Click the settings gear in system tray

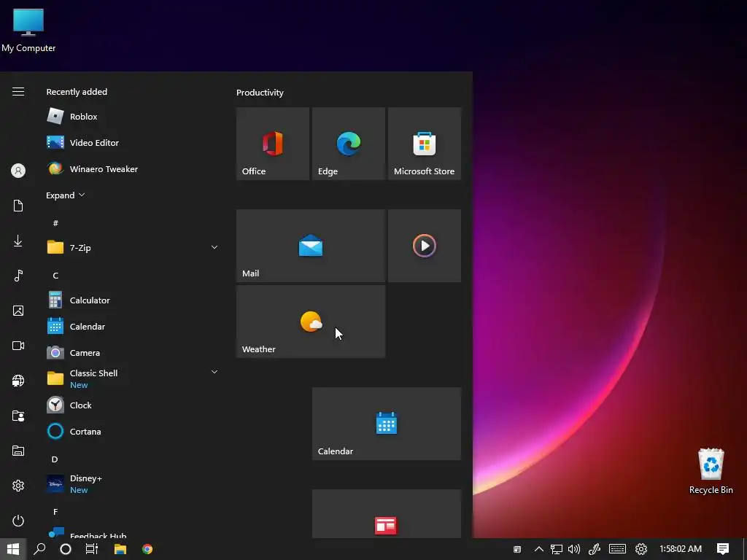[x=641, y=549]
